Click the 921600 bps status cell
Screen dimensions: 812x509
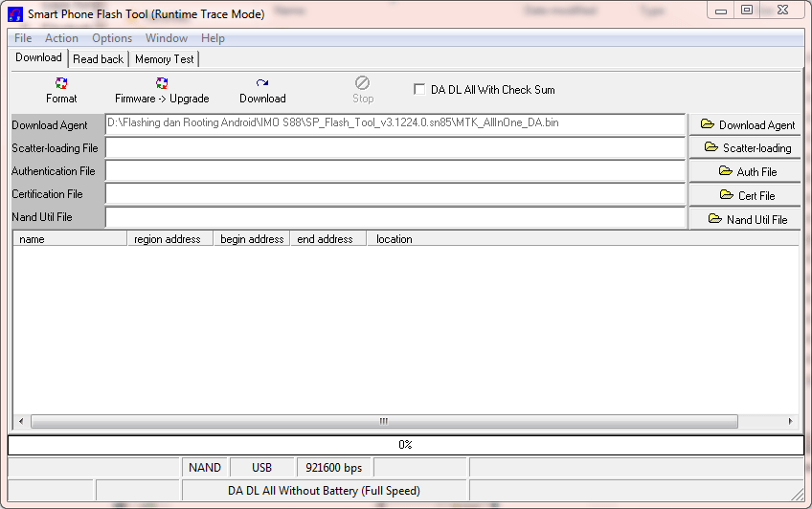click(333, 468)
